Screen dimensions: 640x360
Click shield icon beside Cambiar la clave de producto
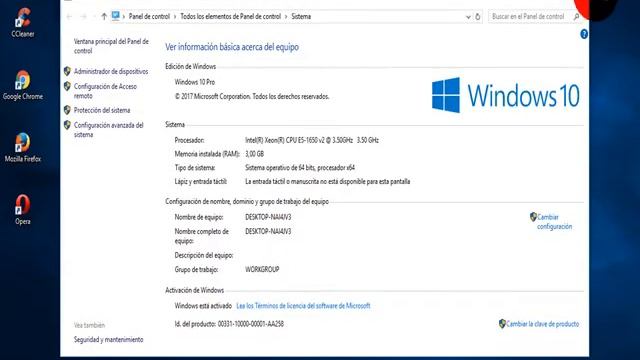coord(502,324)
